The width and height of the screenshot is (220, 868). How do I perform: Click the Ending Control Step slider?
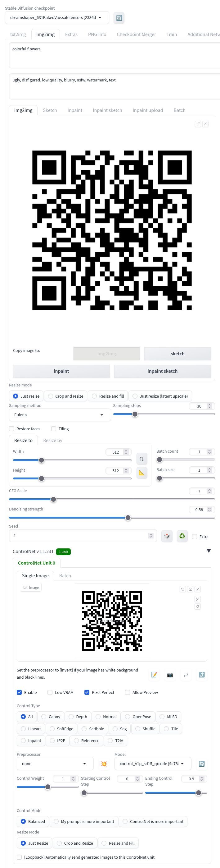(176, 793)
